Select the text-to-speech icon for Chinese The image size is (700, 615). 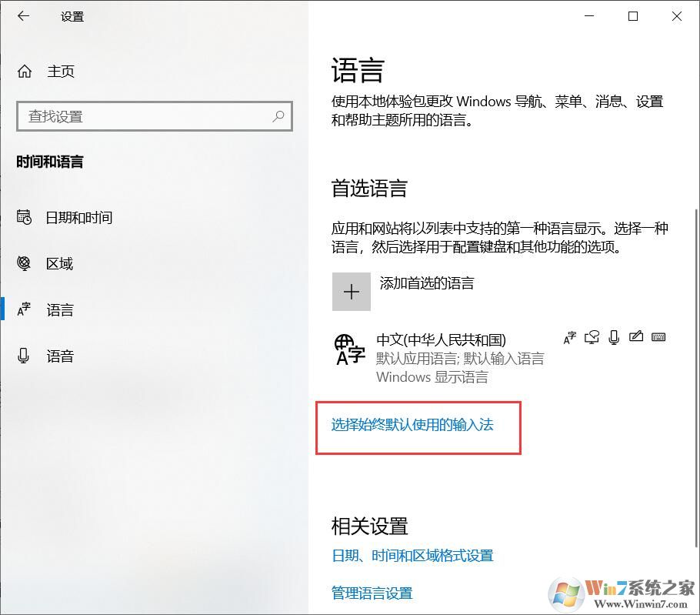(592, 336)
